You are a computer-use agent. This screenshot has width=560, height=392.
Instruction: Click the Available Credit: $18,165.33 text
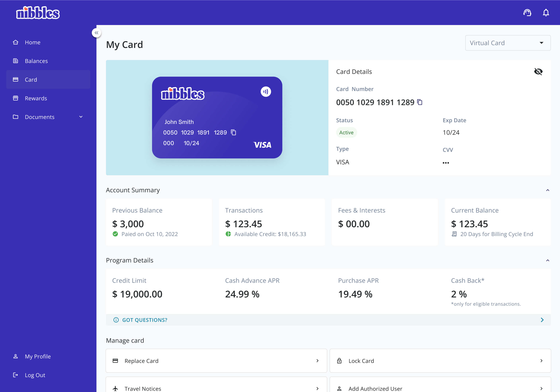(270, 234)
